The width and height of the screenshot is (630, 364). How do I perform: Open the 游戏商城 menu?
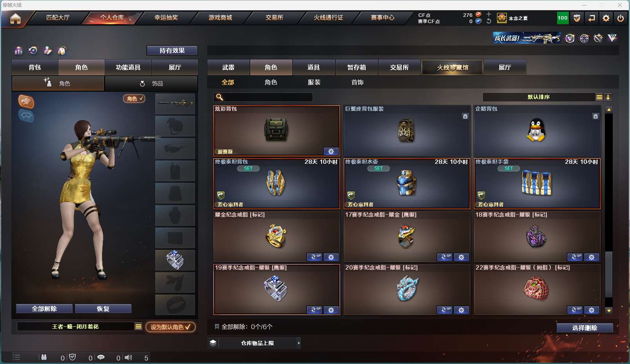coord(220,18)
